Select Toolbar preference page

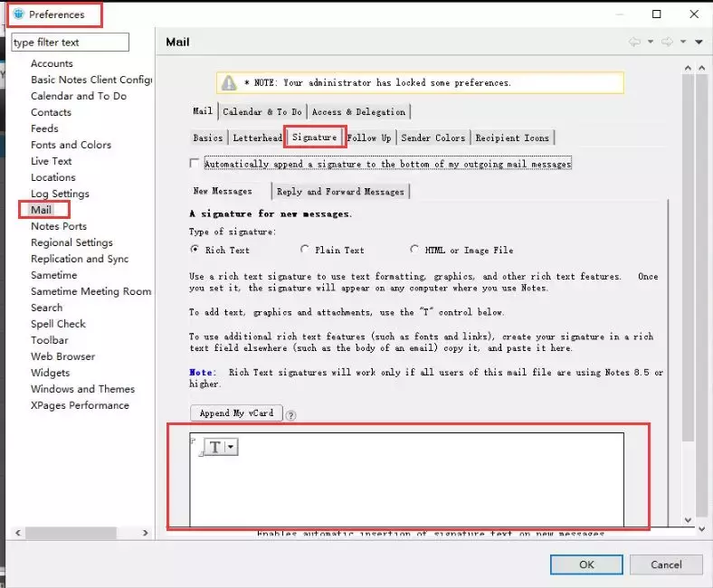50,340
